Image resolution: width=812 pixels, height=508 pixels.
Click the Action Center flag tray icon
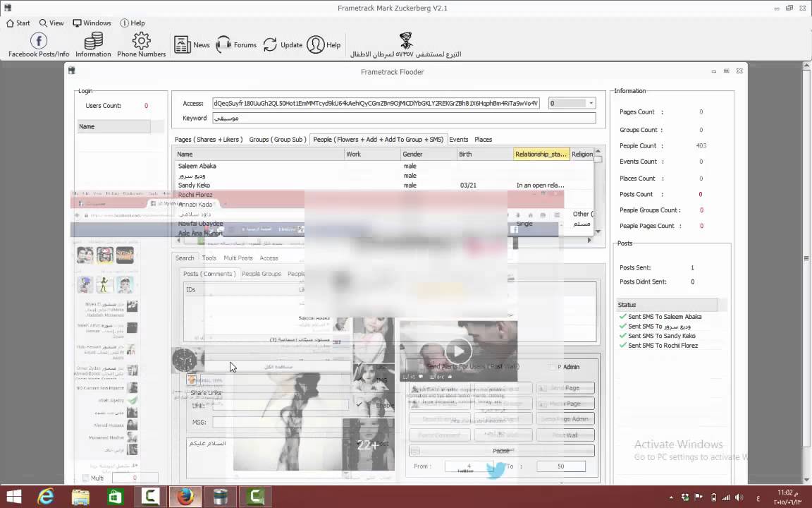(699, 497)
